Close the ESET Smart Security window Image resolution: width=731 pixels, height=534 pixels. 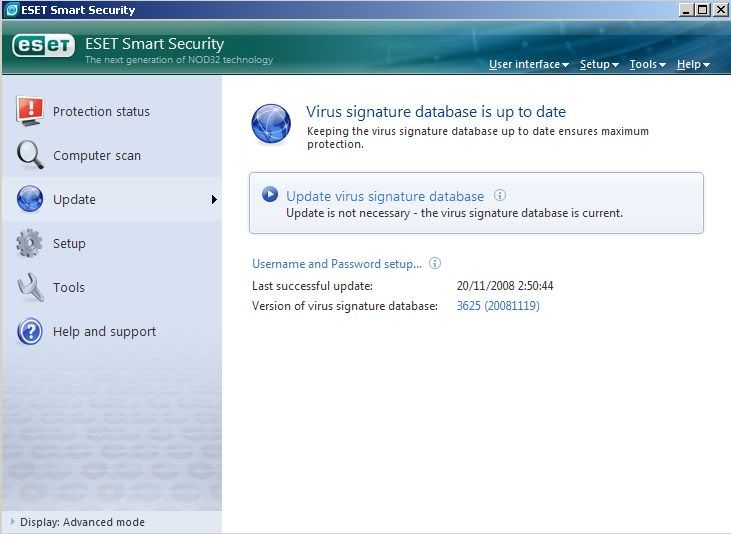720,10
